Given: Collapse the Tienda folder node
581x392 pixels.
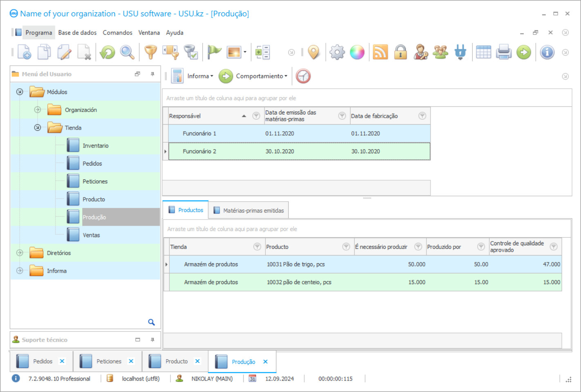Looking at the screenshot, I should 38,128.
